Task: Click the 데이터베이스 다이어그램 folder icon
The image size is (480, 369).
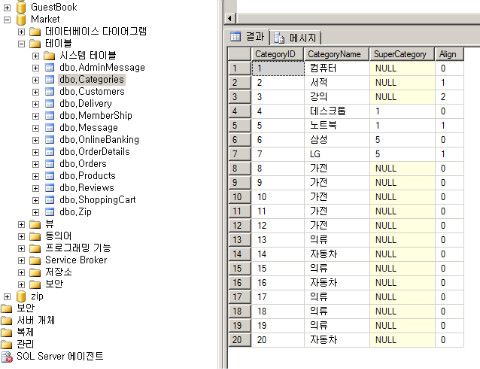Action: [35, 32]
